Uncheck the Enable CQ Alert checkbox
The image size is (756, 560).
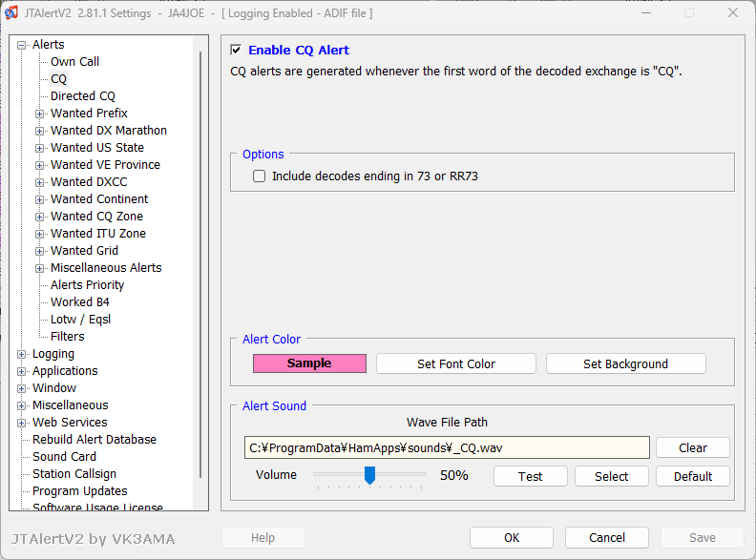coord(236,50)
